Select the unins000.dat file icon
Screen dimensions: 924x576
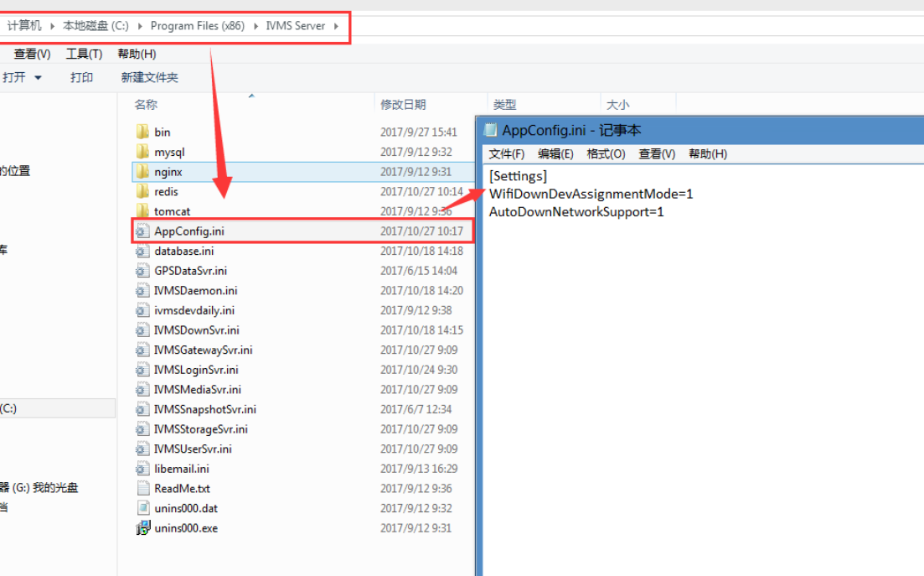click(142, 508)
